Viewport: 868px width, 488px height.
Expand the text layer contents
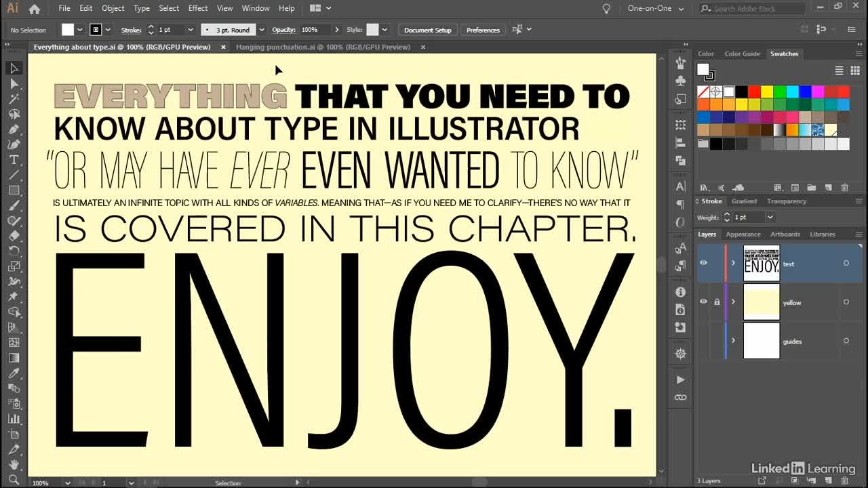point(733,263)
